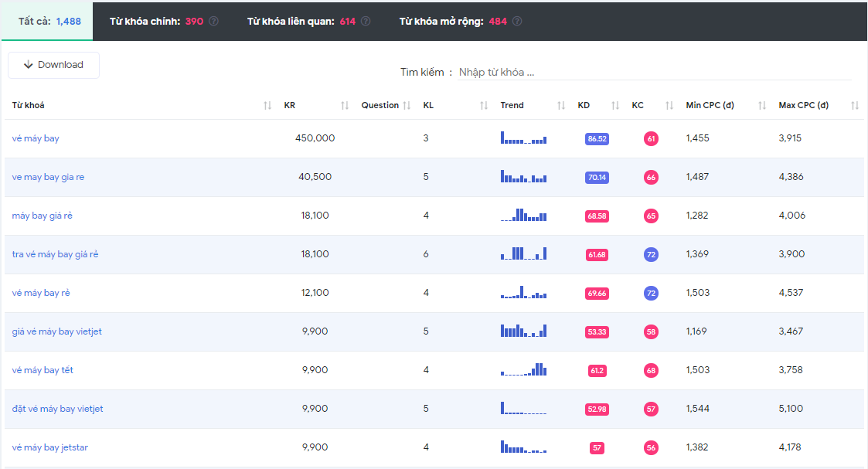868x469 pixels.
Task: Switch to Từ khóa mở rộng tab
Action: 460,22
